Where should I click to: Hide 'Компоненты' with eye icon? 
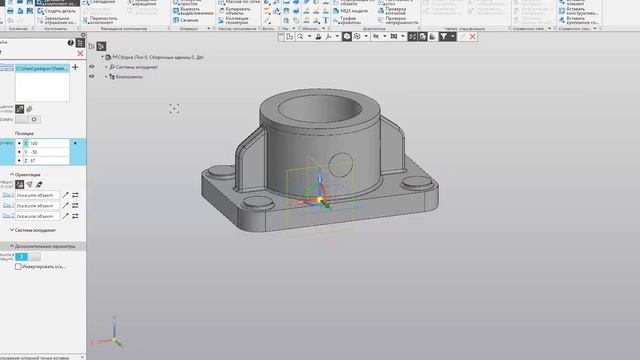[x=91, y=76]
